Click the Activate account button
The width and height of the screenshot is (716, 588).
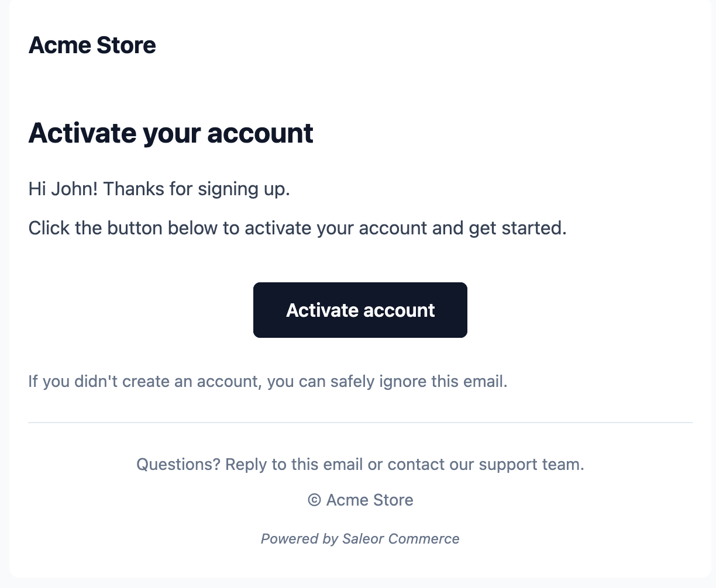click(x=360, y=310)
